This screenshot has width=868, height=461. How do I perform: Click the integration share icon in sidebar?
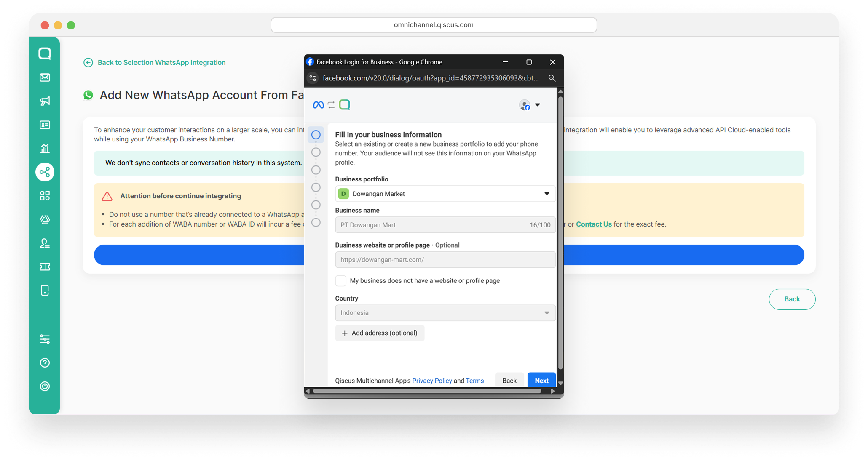click(45, 172)
